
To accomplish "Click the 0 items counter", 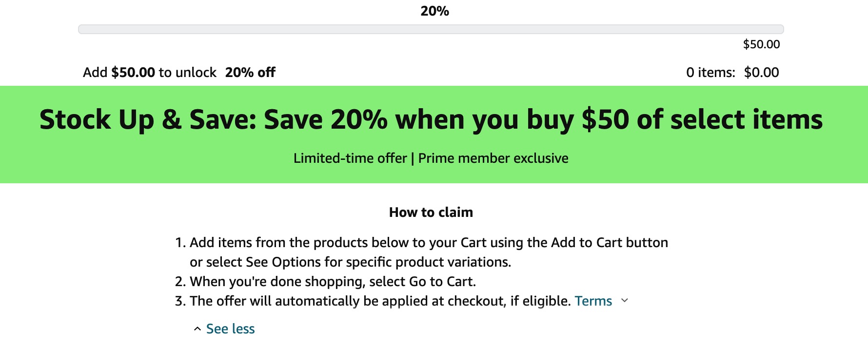I will click(710, 72).
